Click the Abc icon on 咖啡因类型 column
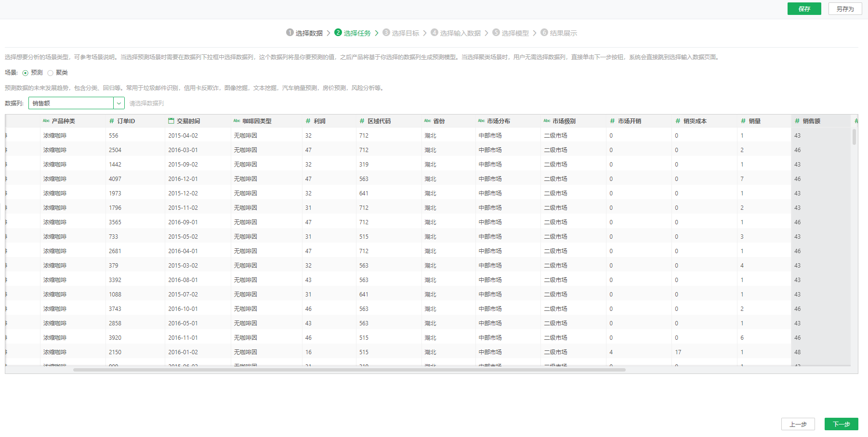This screenshot has height=437, width=868. 237,121
